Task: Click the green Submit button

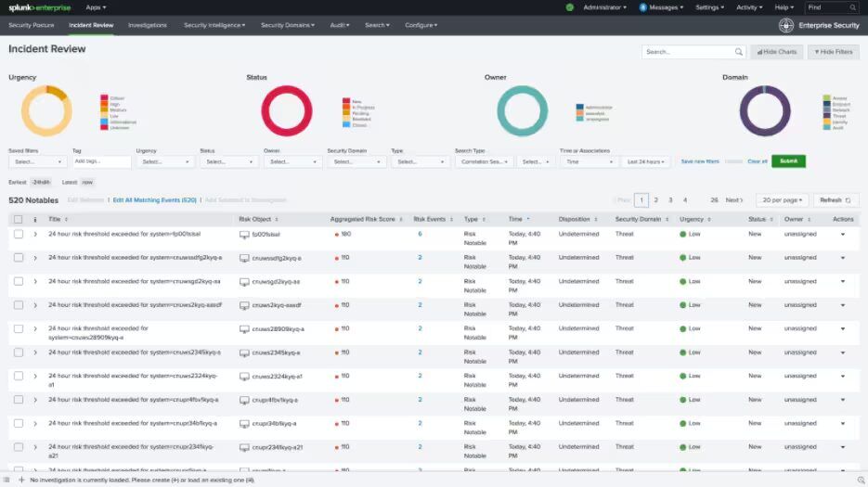Action: (788, 161)
